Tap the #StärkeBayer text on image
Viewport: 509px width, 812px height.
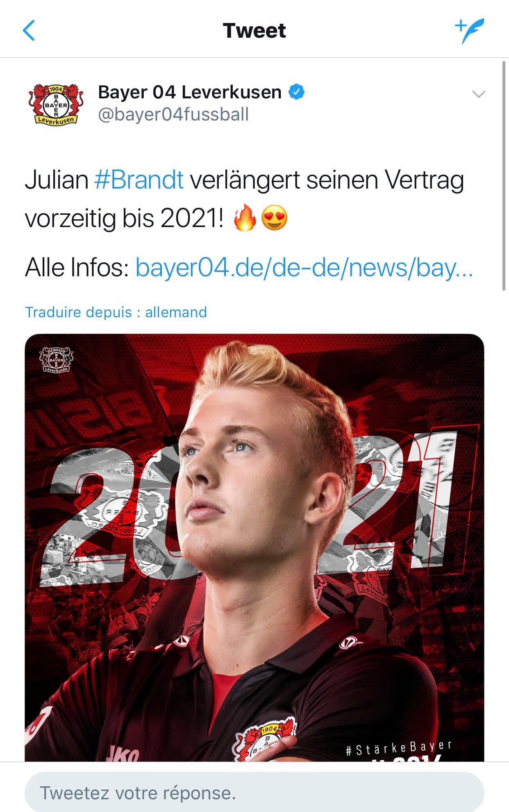[398, 748]
